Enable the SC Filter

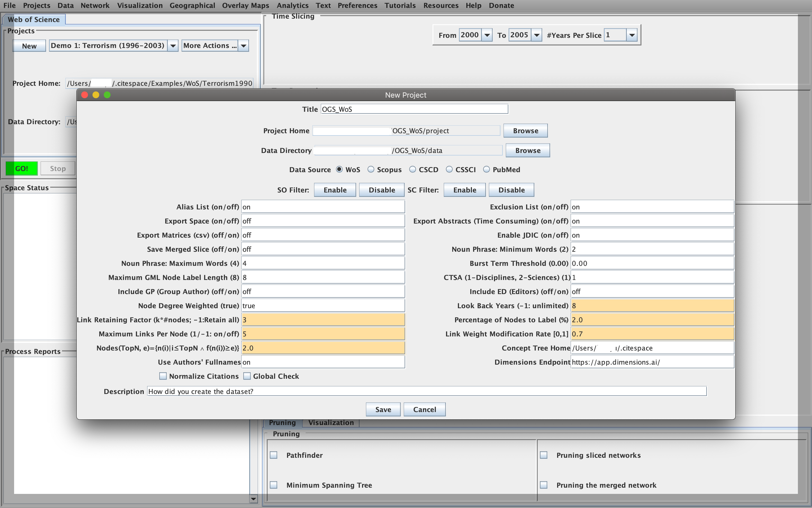click(x=465, y=190)
